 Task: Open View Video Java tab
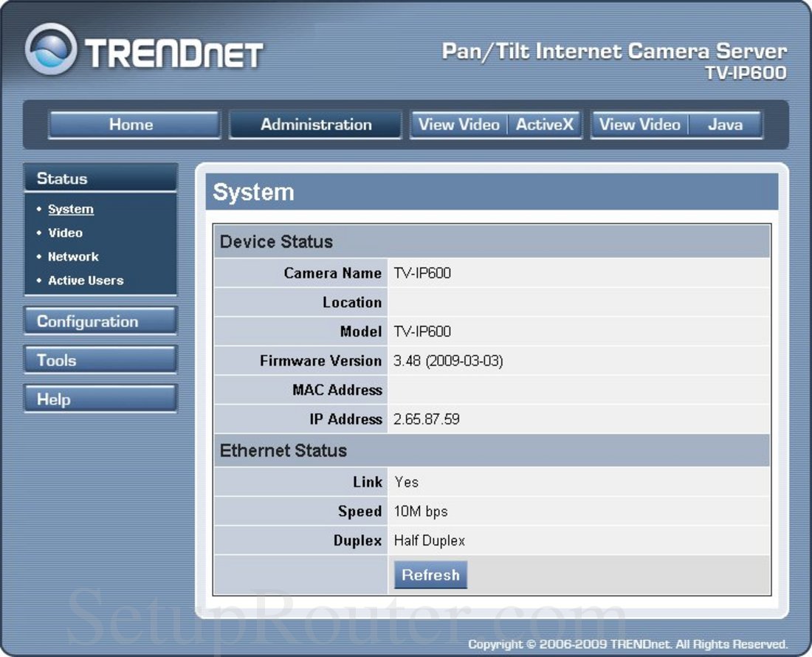tap(676, 125)
